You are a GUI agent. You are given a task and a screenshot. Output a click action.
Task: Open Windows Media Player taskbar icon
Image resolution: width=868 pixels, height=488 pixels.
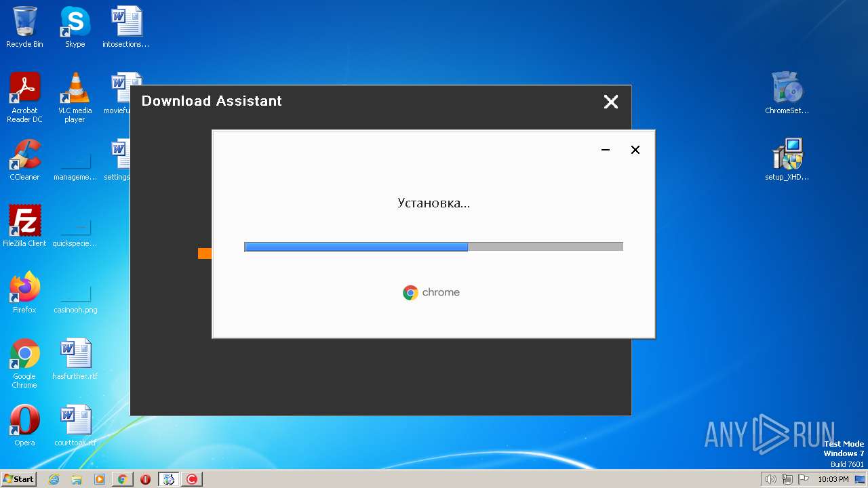[x=100, y=479]
